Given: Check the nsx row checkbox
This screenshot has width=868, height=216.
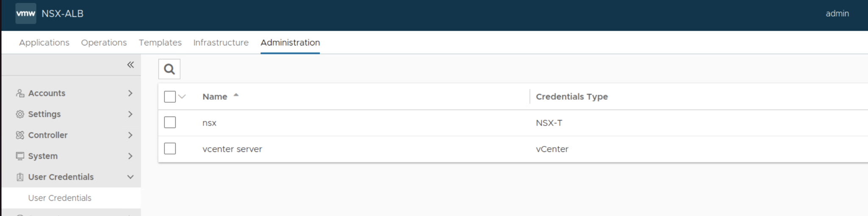Looking at the screenshot, I should (170, 123).
